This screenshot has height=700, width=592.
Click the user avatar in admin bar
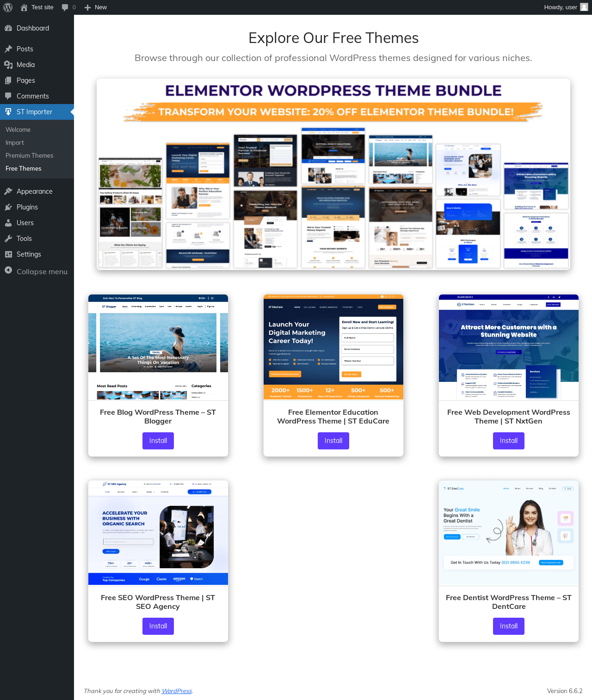coord(584,7)
